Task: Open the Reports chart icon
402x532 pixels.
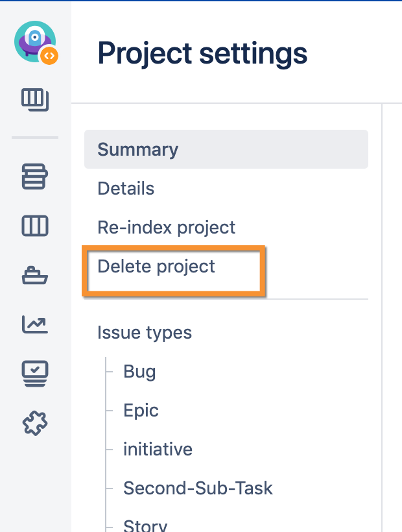Action: click(34, 324)
